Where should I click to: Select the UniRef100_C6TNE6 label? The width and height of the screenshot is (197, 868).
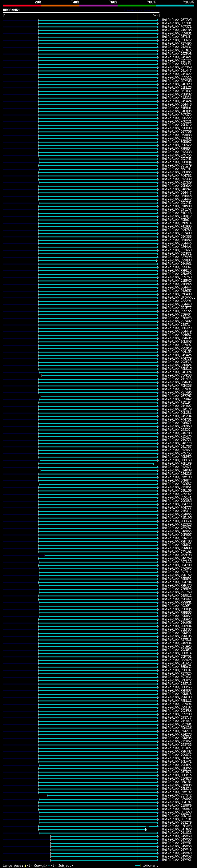point(177,50)
